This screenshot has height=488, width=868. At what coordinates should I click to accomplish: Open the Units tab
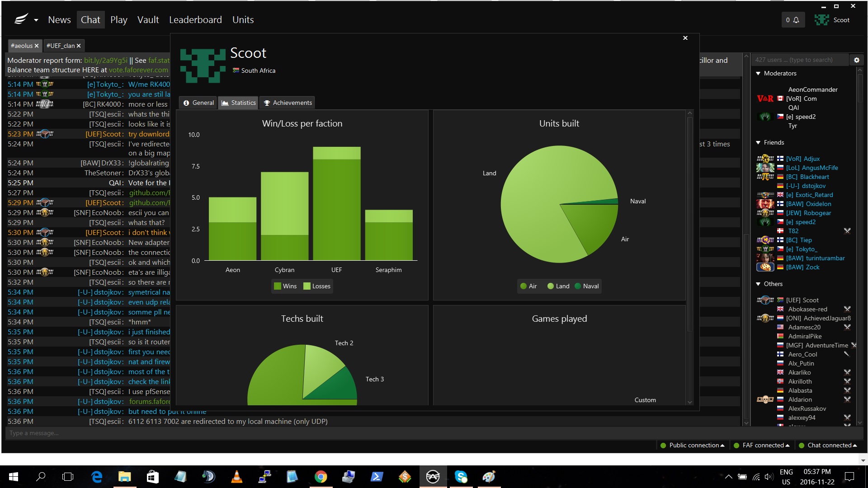[243, 20]
